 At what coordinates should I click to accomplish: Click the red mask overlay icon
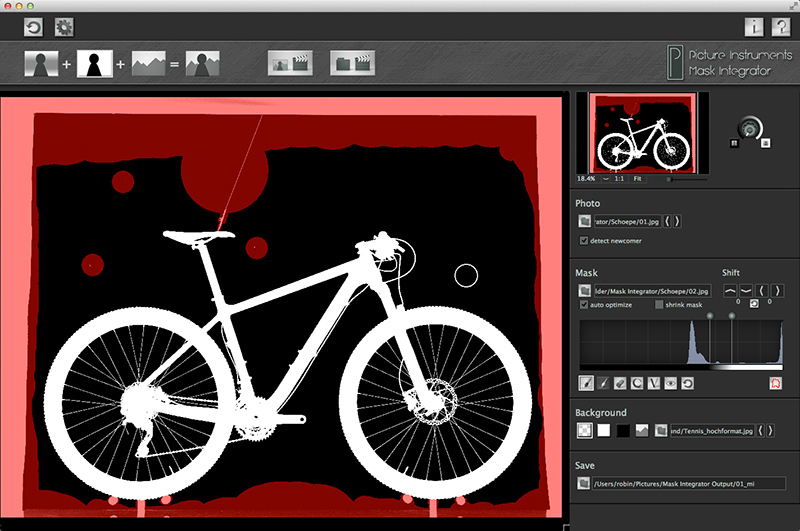click(775, 383)
